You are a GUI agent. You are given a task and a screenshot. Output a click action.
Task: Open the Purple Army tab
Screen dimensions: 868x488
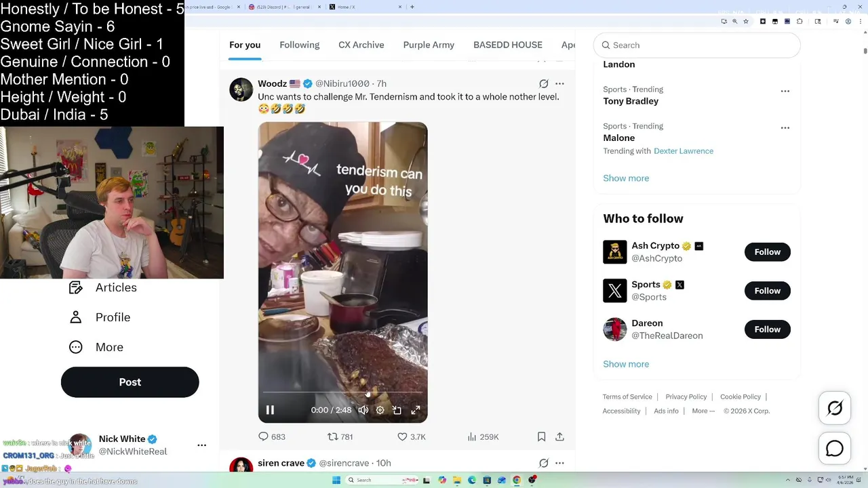click(429, 45)
